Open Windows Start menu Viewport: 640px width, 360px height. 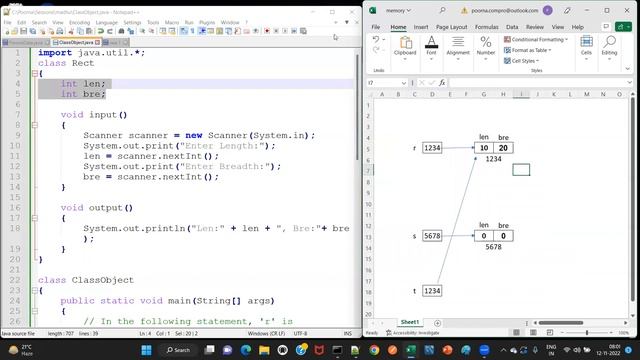pos(146,350)
